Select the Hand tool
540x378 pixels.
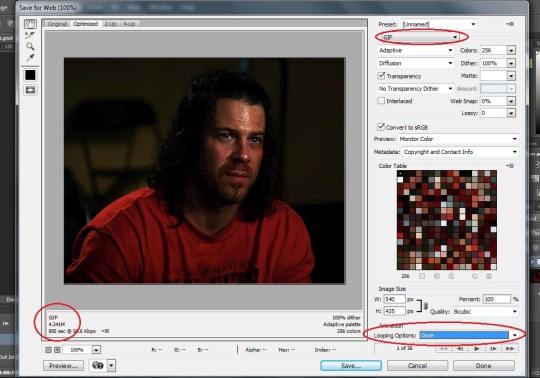click(x=30, y=24)
